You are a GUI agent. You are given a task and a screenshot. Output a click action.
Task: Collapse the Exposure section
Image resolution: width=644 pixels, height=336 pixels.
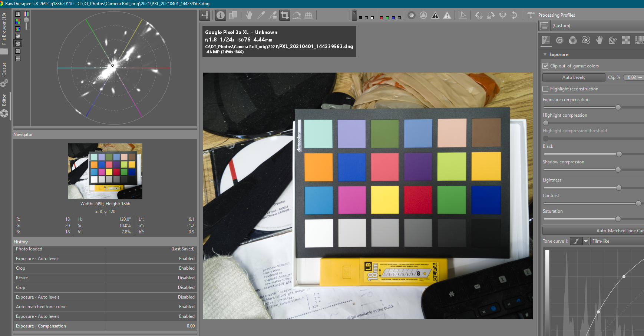coord(545,54)
